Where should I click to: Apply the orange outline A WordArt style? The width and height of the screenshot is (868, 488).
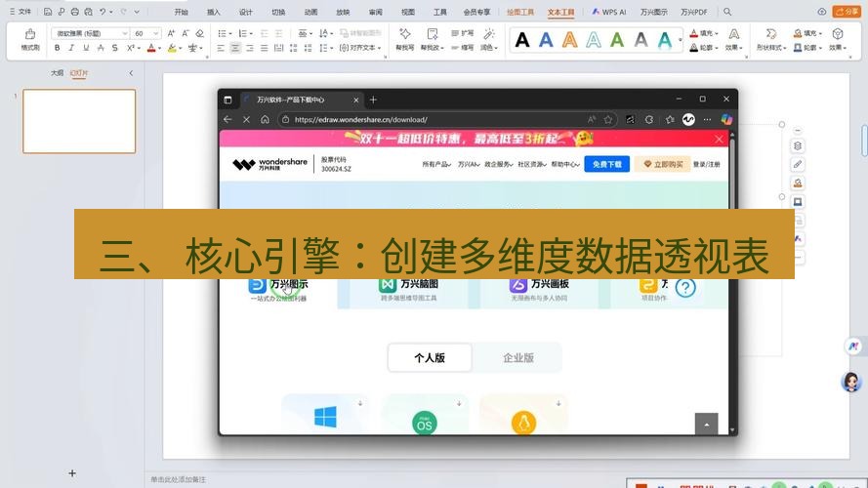click(x=569, y=40)
